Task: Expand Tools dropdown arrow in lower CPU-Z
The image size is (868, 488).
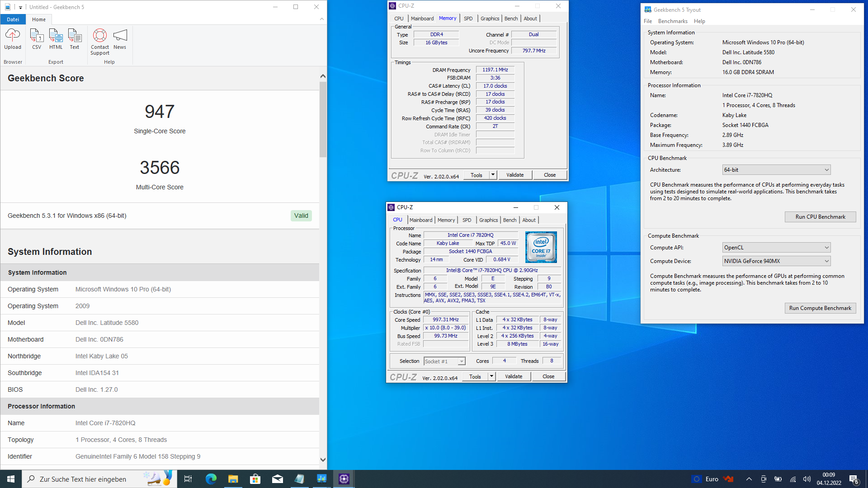Action: [491, 376]
